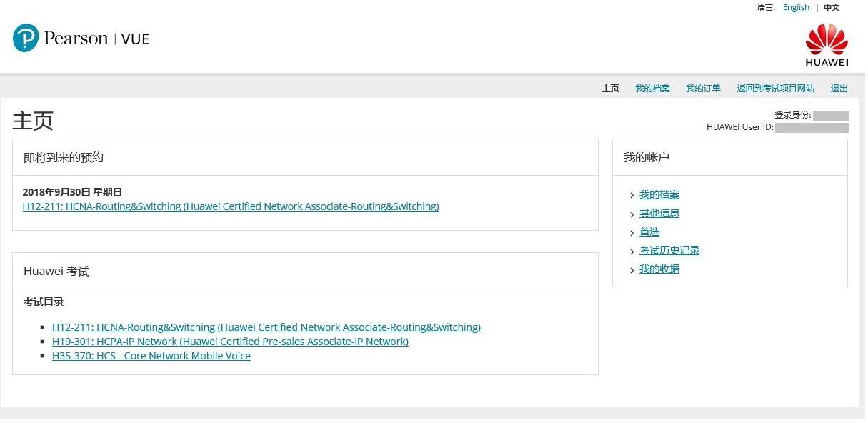Click chevron beside 考试历史记录
The image size is (868, 423).
point(632,252)
